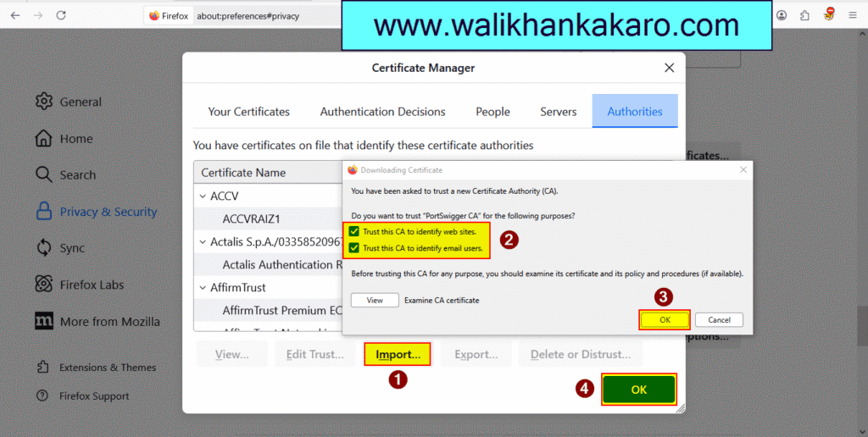Click the fox extension icon in toolbar

tap(829, 14)
